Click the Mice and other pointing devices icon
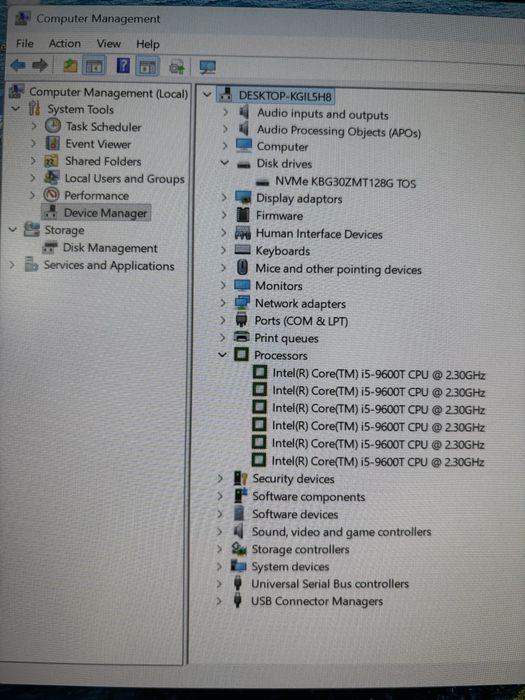 point(242,267)
